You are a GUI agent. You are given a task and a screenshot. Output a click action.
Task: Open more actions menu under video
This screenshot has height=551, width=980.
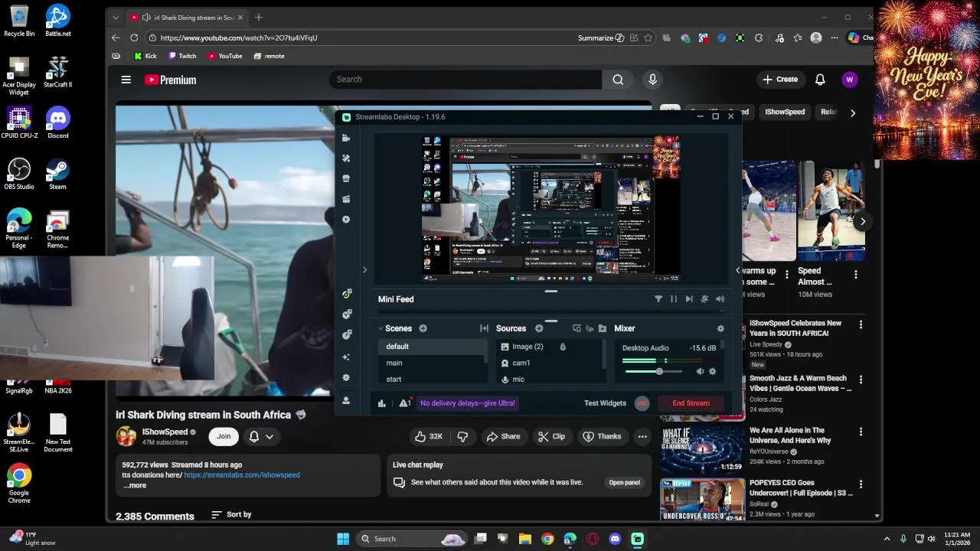click(x=642, y=436)
